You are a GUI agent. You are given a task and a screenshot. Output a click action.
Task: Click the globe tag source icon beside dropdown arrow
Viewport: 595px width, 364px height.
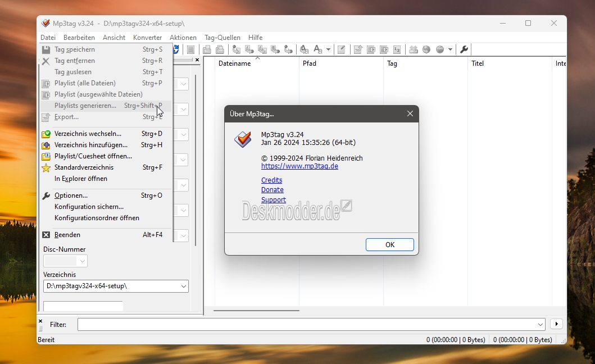(x=440, y=49)
